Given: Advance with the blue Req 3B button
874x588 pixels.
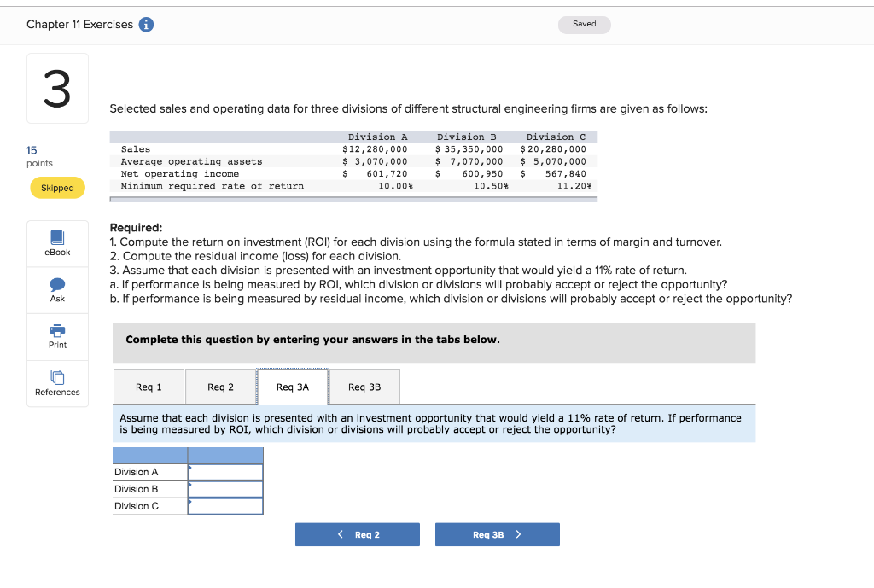Looking at the screenshot, I should (498, 534).
